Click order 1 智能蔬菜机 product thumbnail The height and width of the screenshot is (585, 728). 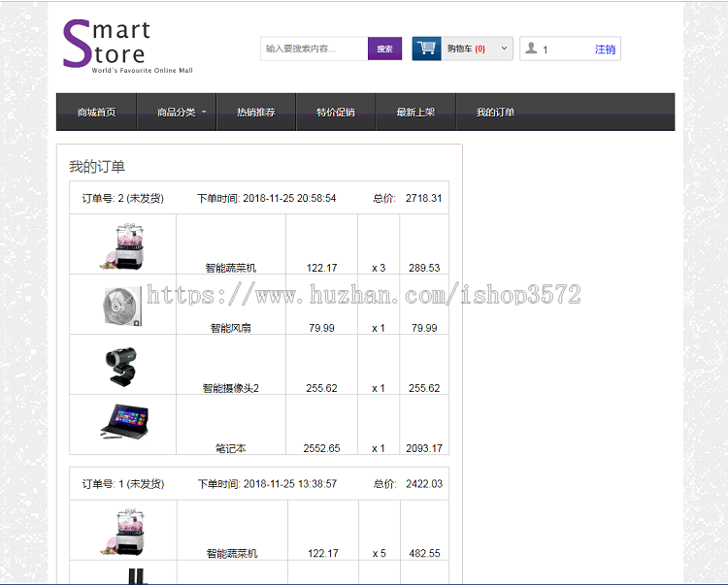coord(123,532)
